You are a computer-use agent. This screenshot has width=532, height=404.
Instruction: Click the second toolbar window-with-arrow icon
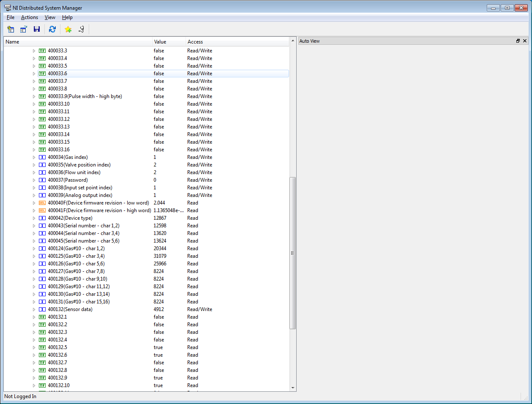pyautogui.click(x=24, y=29)
